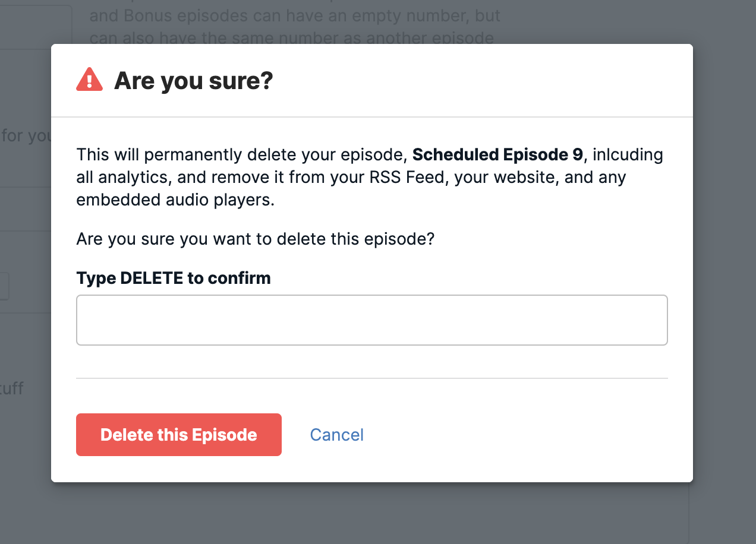This screenshot has width=756, height=544.
Task: Cancel the episode deletion dialog
Action: coord(336,435)
